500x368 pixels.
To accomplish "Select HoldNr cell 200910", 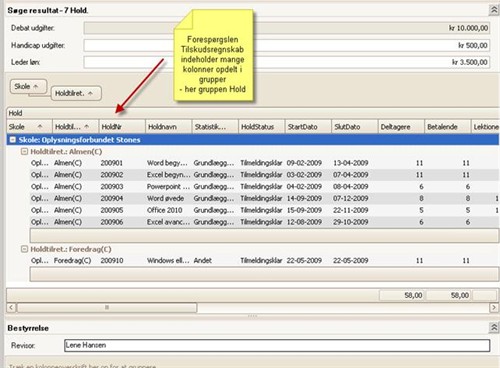I will coord(112,261).
